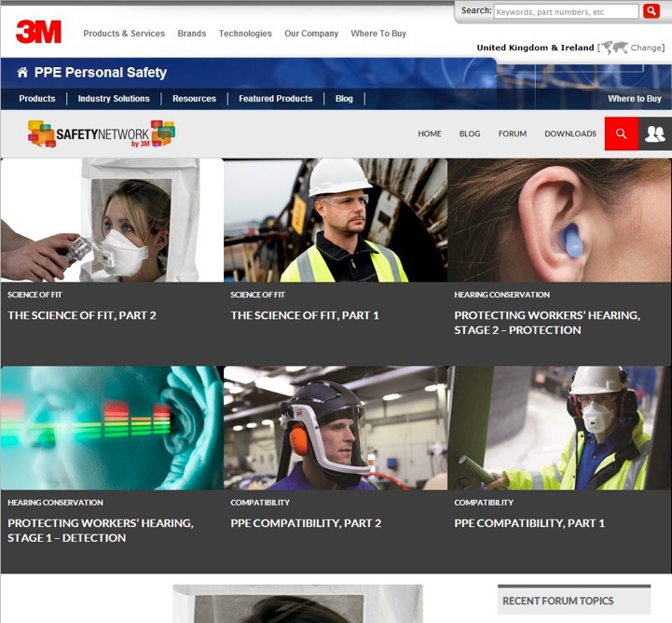672x623 pixels.
Task: Open Where To Buy in top navigation
Action: 378,34
